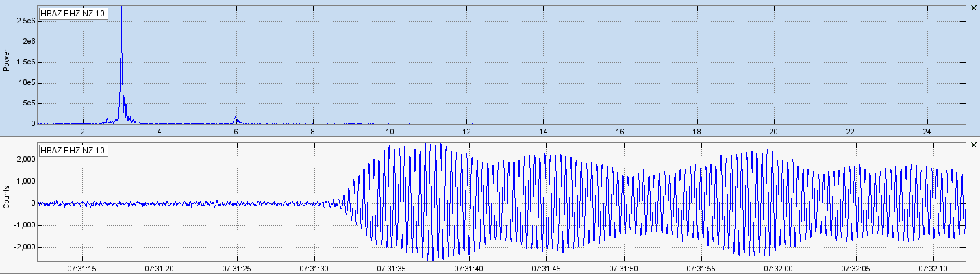Click the 18 Hz frequency axis label
Screen dimensions: 980x274
(x=696, y=132)
